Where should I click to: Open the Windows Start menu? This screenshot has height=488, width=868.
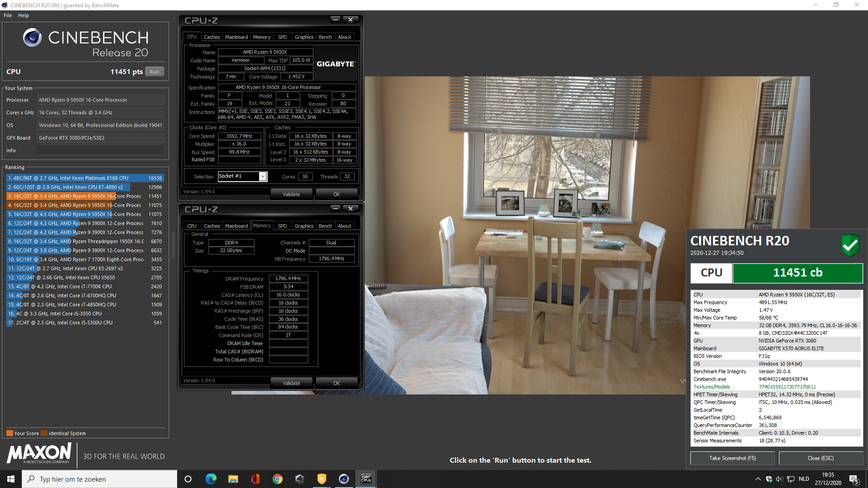[11, 479]
